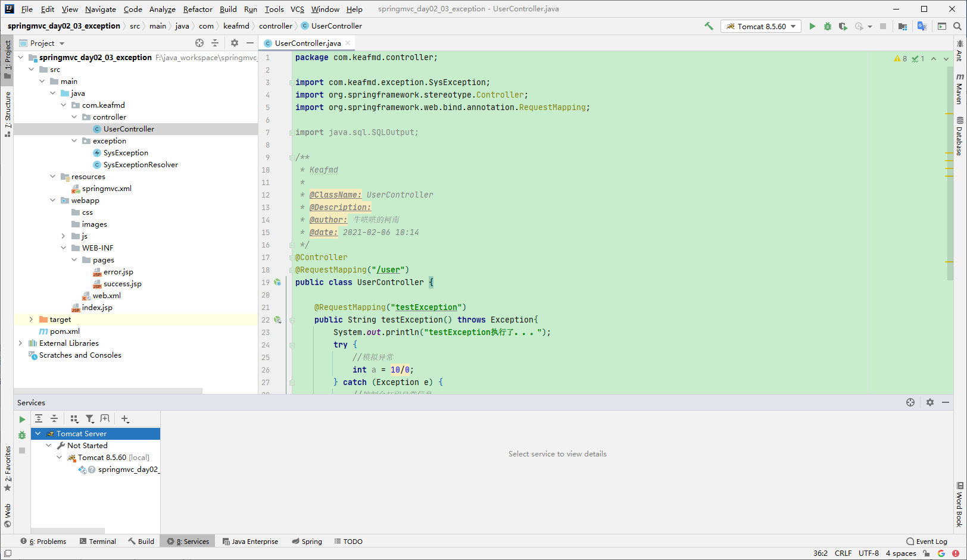Click gutter run icon at line 19
The width and height of the screenshot is (967, 560).
tap(277, 283)
